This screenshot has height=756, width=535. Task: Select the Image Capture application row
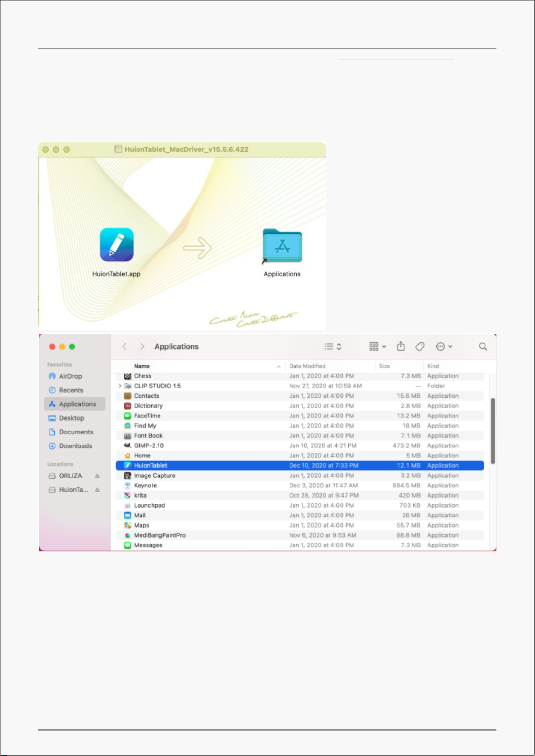tap(300, 476)
